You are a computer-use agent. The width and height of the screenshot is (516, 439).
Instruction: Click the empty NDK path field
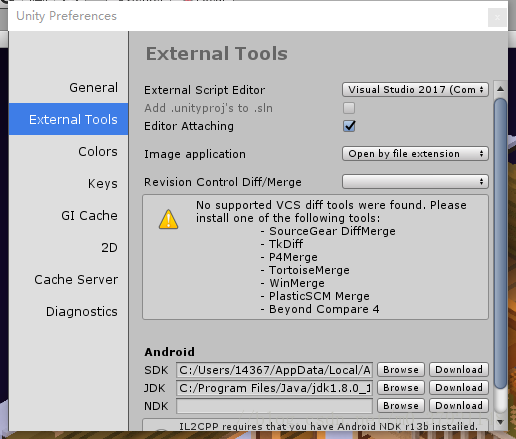tap(274, 406)
